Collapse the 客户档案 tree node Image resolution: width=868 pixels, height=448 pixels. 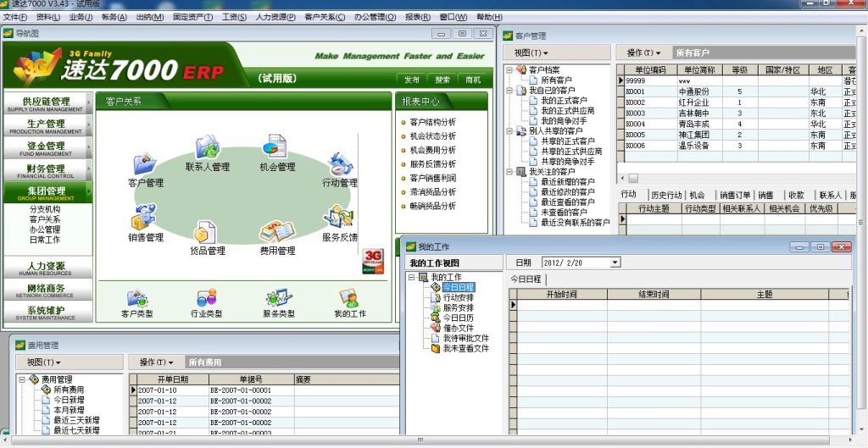509,70
